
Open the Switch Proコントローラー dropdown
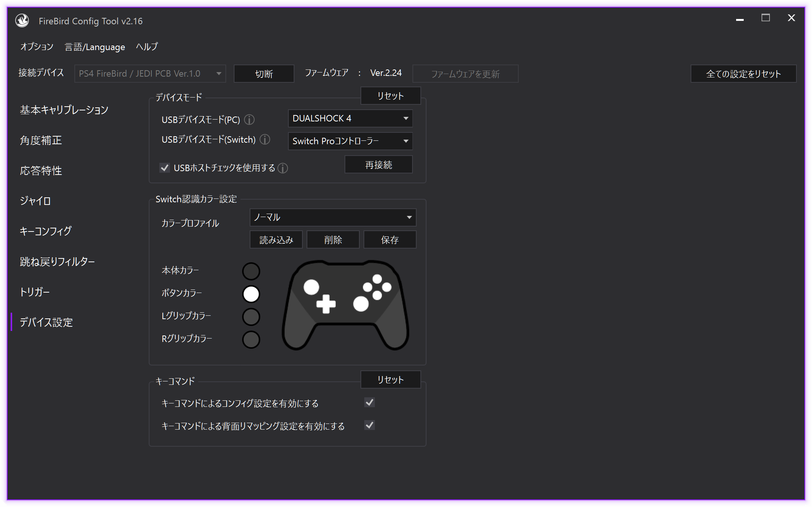[x=350, y=141]
